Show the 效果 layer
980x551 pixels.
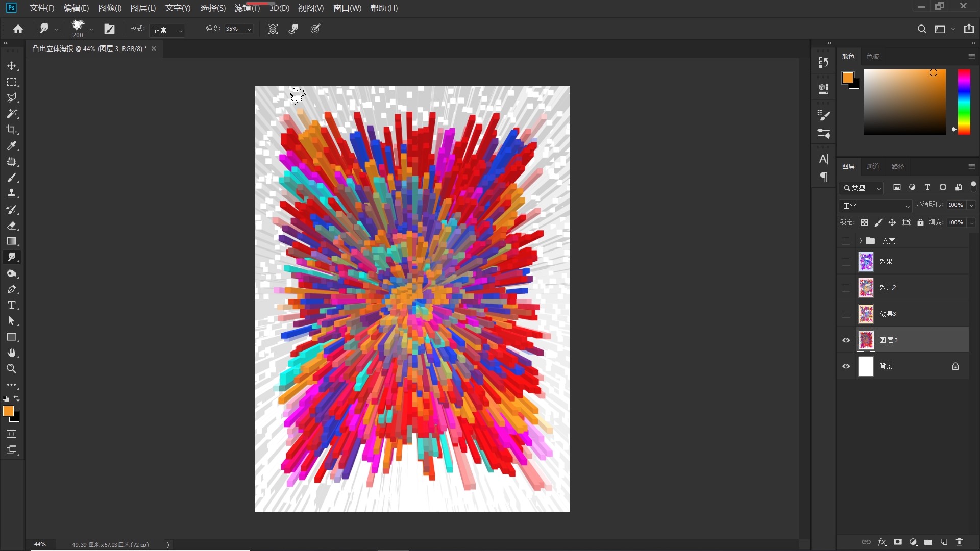[x=846, y=262]
